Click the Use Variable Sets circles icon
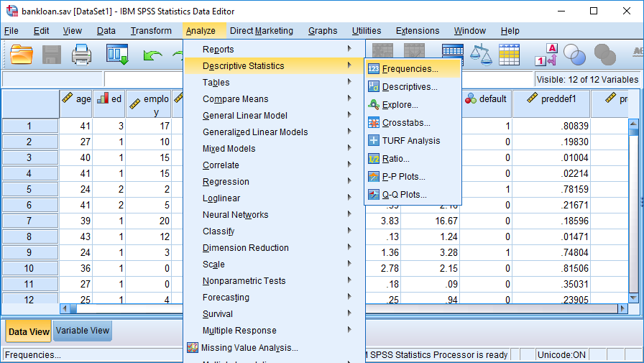The height and width of the screenshot is (363, 644). pyautogui.click(x=574, y=55)
